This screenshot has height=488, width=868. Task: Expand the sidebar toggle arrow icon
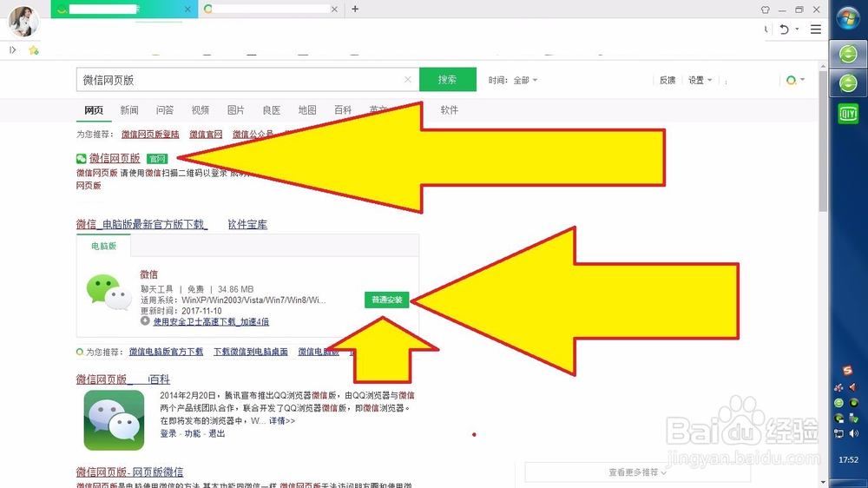(x=13, y=49)
